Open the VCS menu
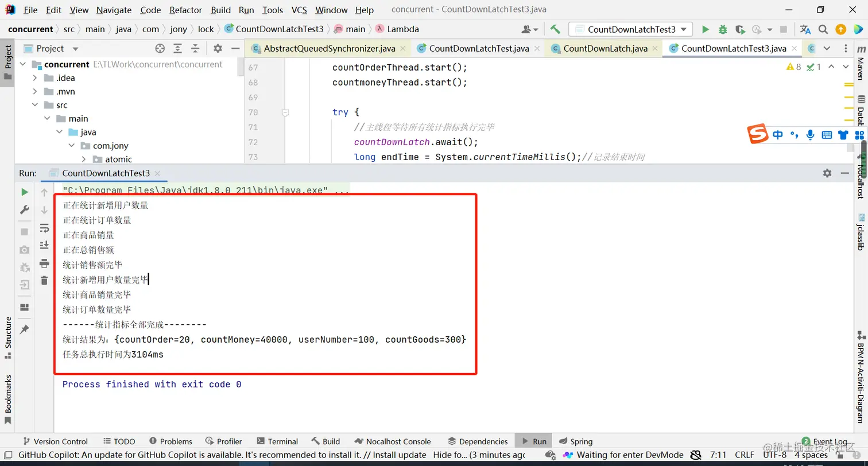 point(299,10)
